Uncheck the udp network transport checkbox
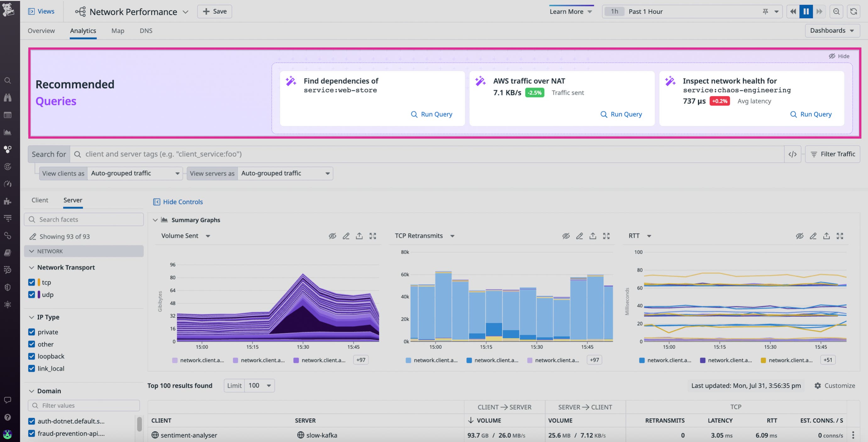868x442 pixels. (32, 295)
